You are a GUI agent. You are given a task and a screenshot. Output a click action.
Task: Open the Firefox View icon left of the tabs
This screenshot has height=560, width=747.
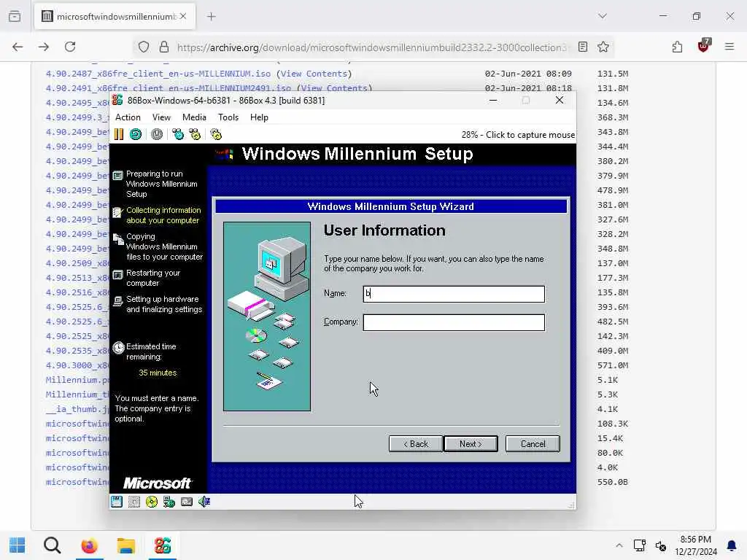pyautogui.click(x=15, y=17)
